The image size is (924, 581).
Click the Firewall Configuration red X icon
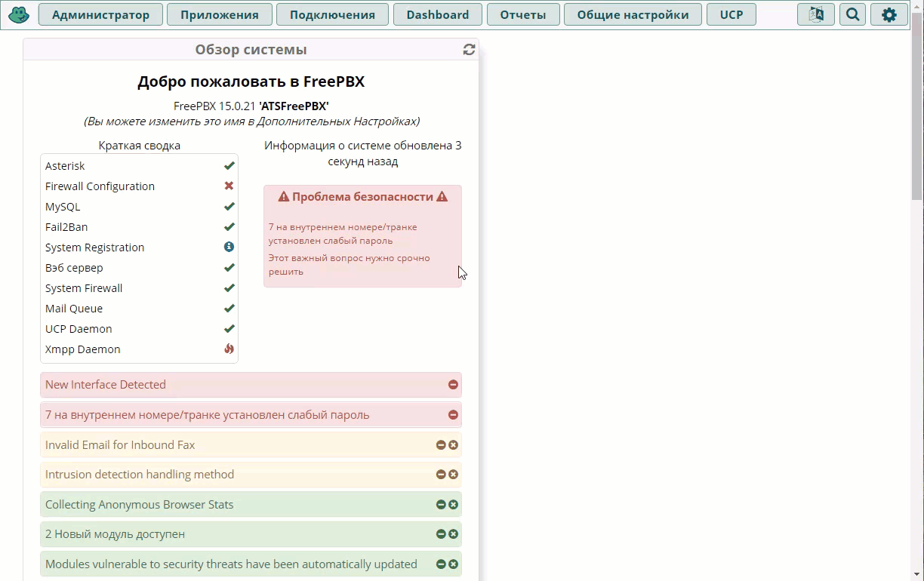(229, 186)
